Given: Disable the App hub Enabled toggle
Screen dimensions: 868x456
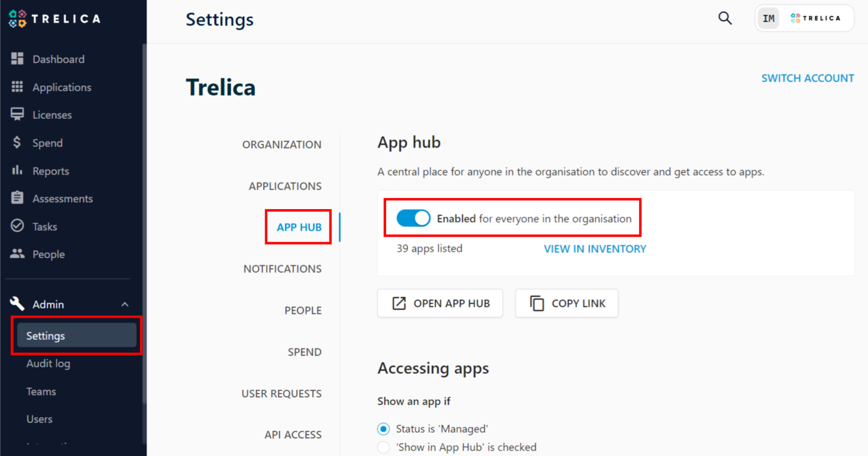Looking at the screenshot, I should click(x=413, y=218).
